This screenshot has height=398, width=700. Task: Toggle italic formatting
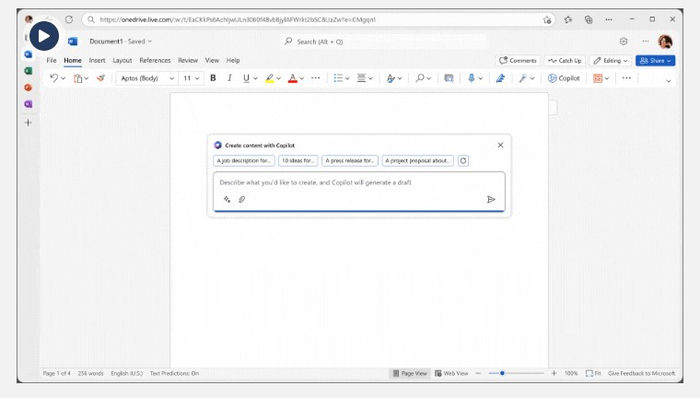click(229, 78)
